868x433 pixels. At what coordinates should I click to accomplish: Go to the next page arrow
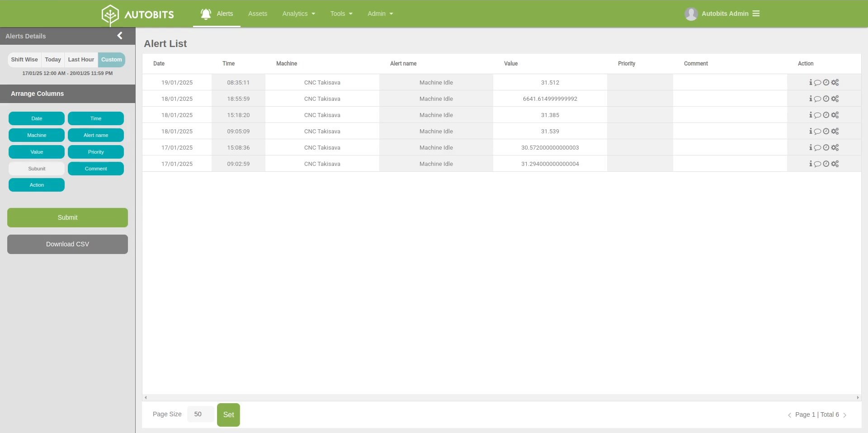point(845,415)
